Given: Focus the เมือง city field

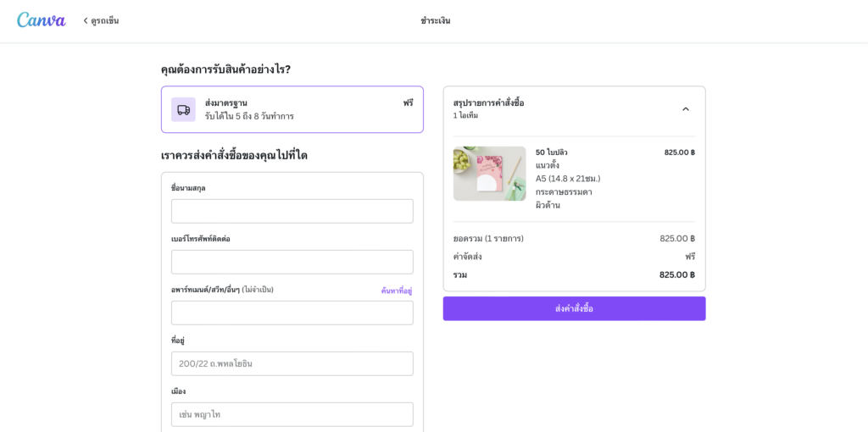Looking at the screenshot, I should point(292,415).
